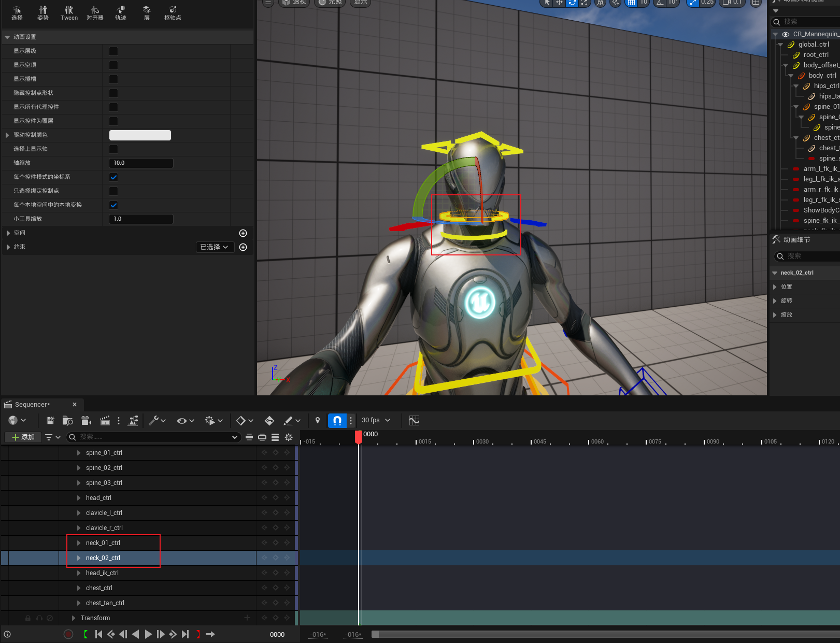
Task: Uncheck the 每个控件模式的坐标系 checkbox
Action: point(113,177)
